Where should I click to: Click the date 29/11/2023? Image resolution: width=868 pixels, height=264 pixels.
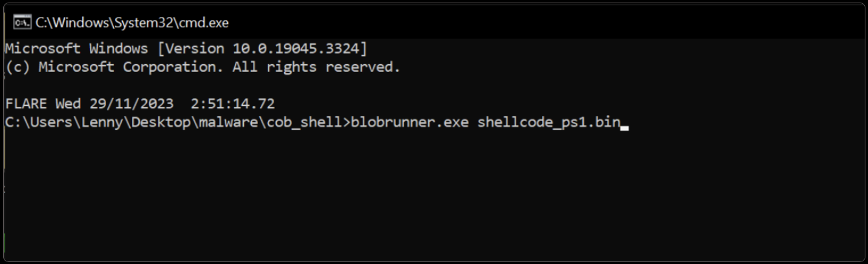(131, 104)
